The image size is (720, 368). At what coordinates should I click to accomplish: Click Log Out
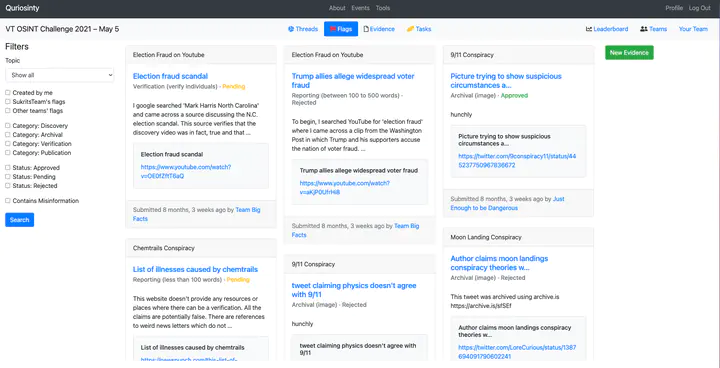point(699,8)
